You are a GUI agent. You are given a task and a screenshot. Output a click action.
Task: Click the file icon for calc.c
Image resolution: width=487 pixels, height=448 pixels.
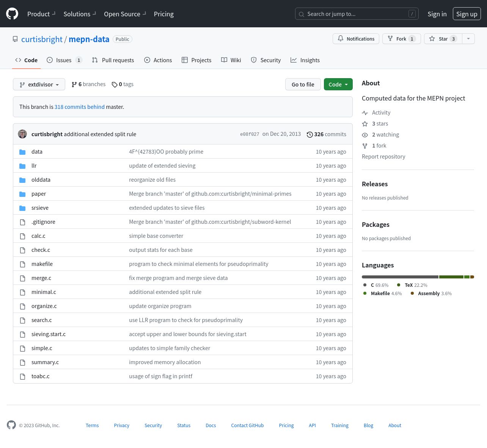22,236
